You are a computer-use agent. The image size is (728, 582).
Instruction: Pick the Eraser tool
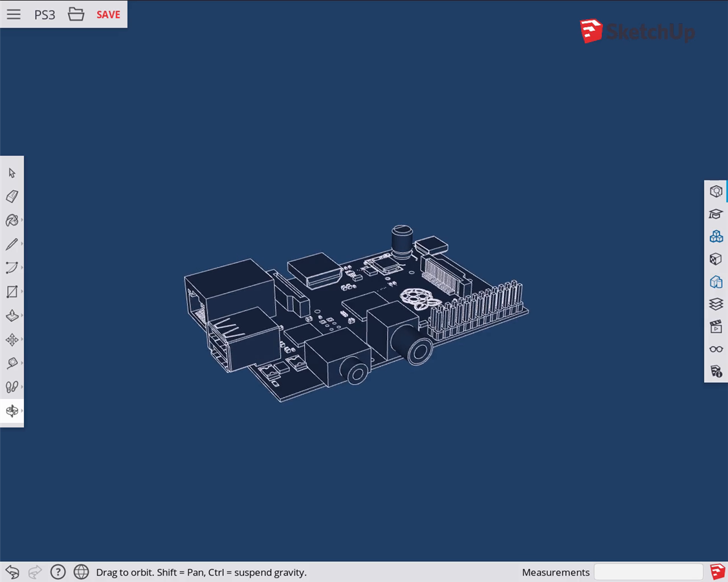12,197
